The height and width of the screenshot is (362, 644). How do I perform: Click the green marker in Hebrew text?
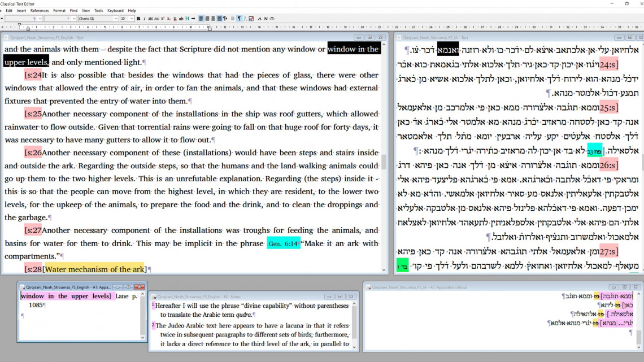pyautogui.click(x=402, y=265)
